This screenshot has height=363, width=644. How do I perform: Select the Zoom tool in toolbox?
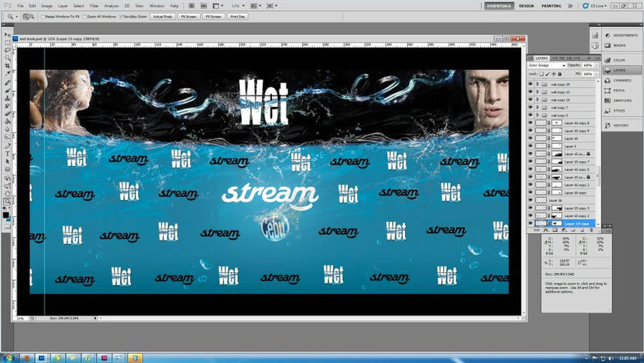pos(7,201)
